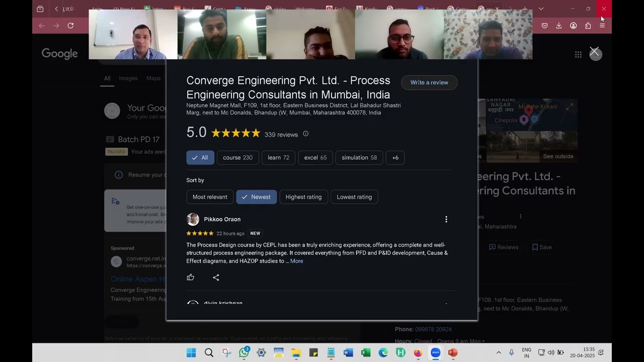Viewport: 644px width, 362px height.
Task: Click the info icon beside 339 reviews
Action: point(305,134)
